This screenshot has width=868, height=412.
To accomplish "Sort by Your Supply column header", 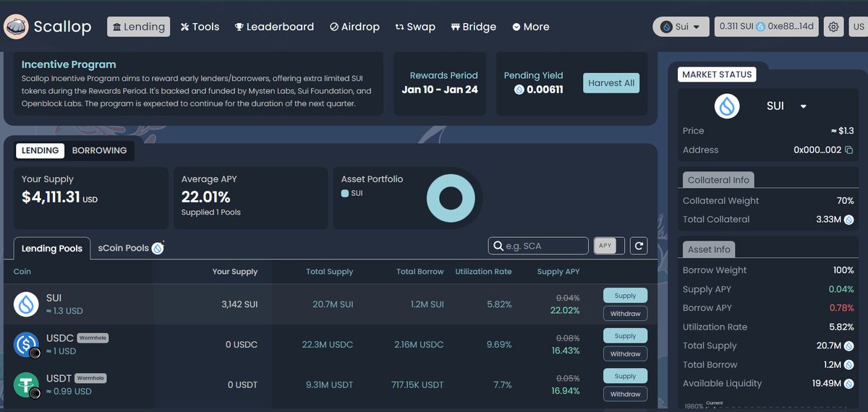I will coord(235,272).
